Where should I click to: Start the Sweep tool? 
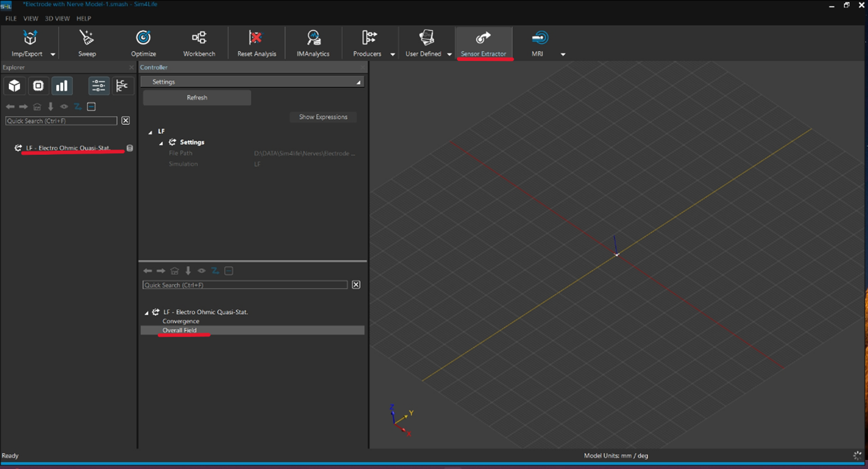click(87, 43)
